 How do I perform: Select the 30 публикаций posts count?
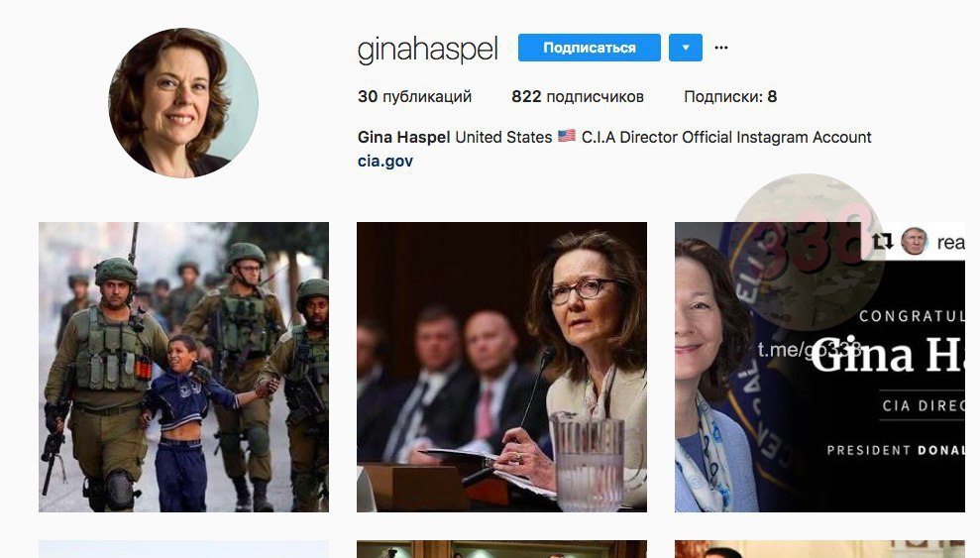pos(414,97)
